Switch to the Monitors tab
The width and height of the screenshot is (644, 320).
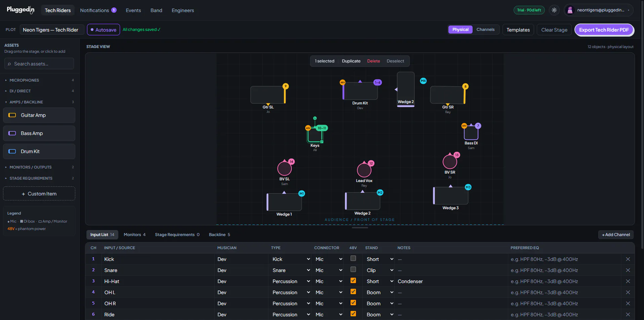point(134,235)
